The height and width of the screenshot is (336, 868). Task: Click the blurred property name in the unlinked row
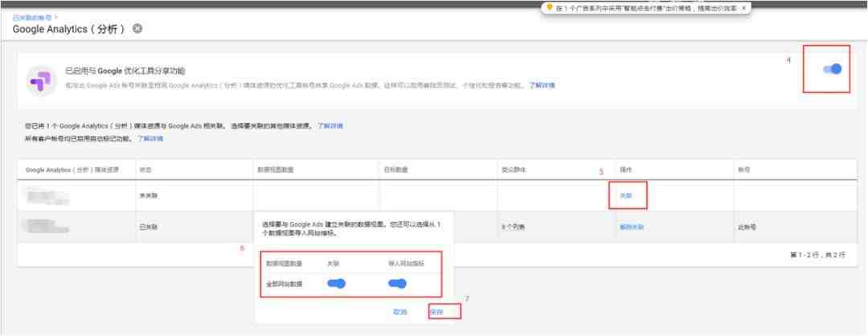coord(47,196)
